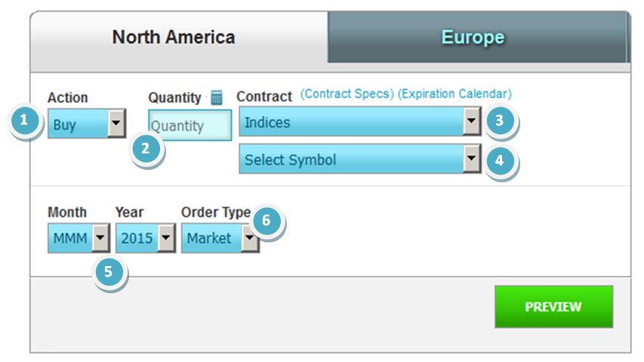644x362 pixels.
Task: Open the Contract Specs link
Action: click(347, 94)
